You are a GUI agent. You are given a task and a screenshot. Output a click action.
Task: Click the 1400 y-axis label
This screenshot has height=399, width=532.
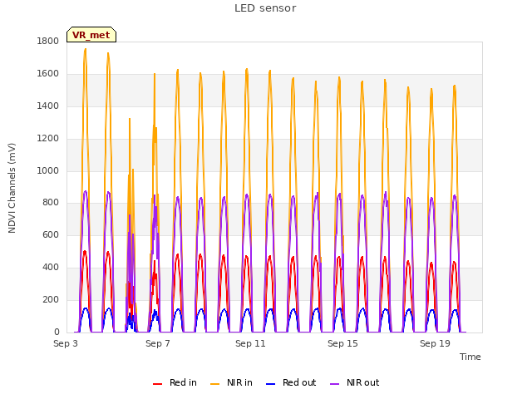pos(48,106)
